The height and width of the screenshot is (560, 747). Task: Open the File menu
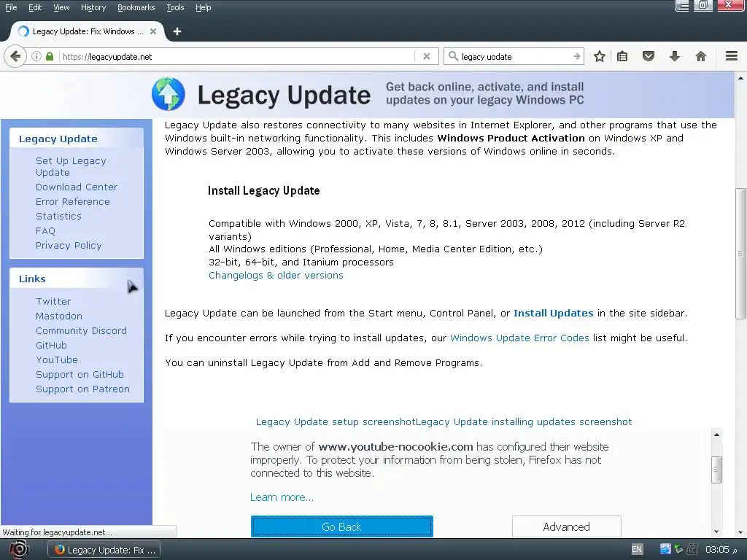coord(11,7)
